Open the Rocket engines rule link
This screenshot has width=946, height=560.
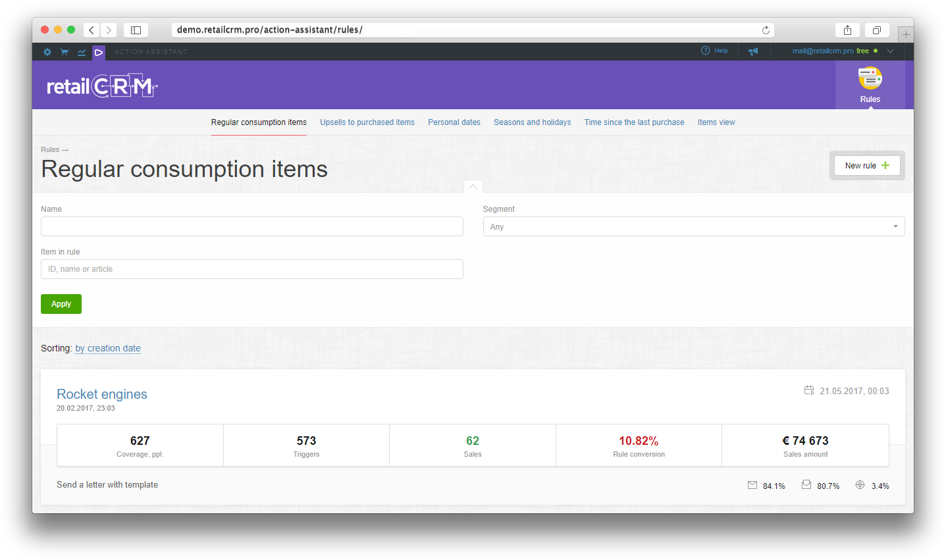click(x=102, y=394)
